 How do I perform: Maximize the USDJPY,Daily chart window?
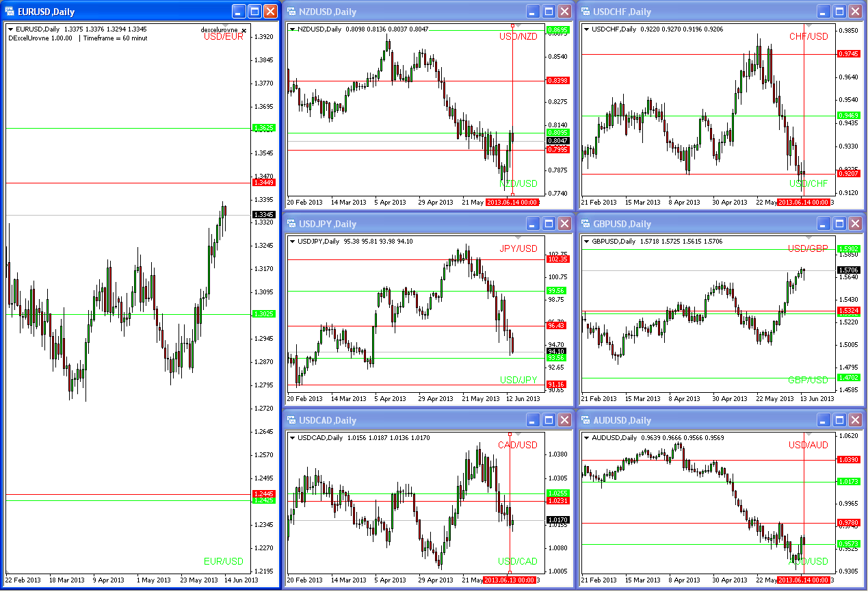(x=548, y=224)
